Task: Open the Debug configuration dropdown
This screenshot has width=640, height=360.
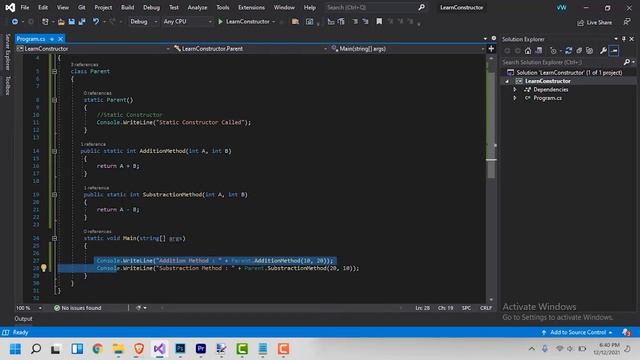Action: point(143,22)
